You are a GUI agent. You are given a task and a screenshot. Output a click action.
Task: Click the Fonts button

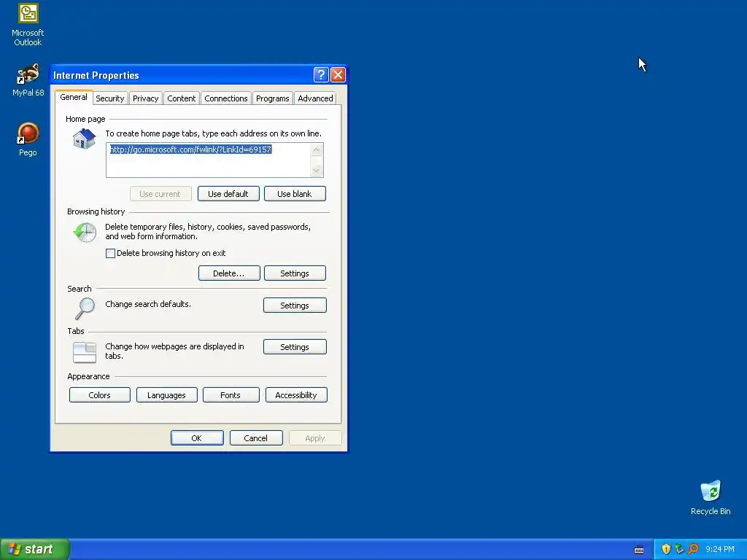231,394
